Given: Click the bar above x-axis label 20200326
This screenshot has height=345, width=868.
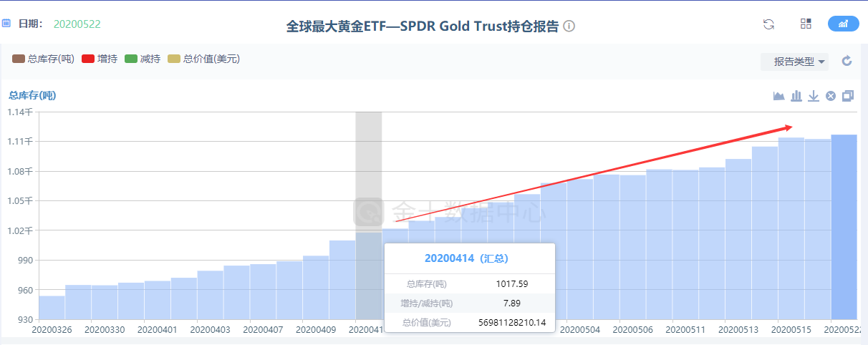Looking at the screenshot, I should [52, 308].
